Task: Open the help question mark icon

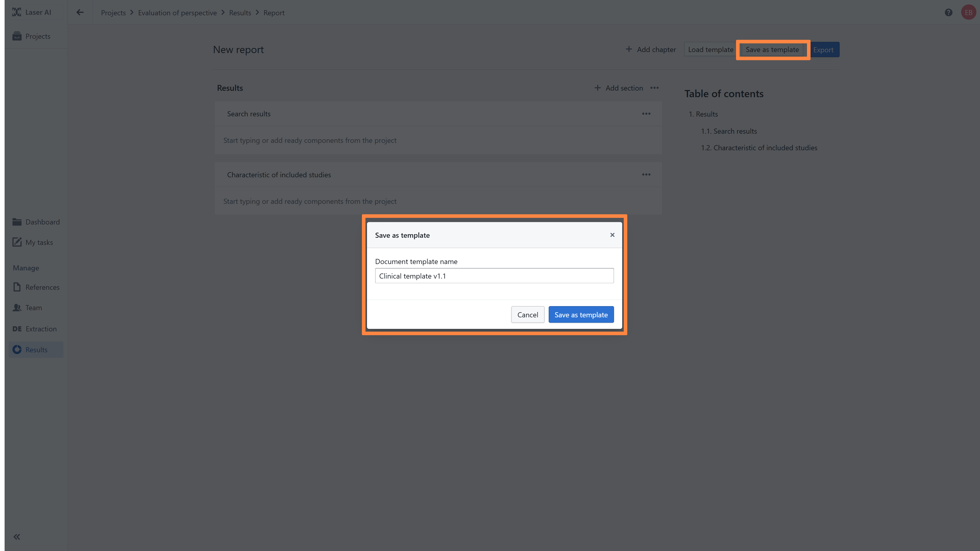Action: tap(948, 12)
